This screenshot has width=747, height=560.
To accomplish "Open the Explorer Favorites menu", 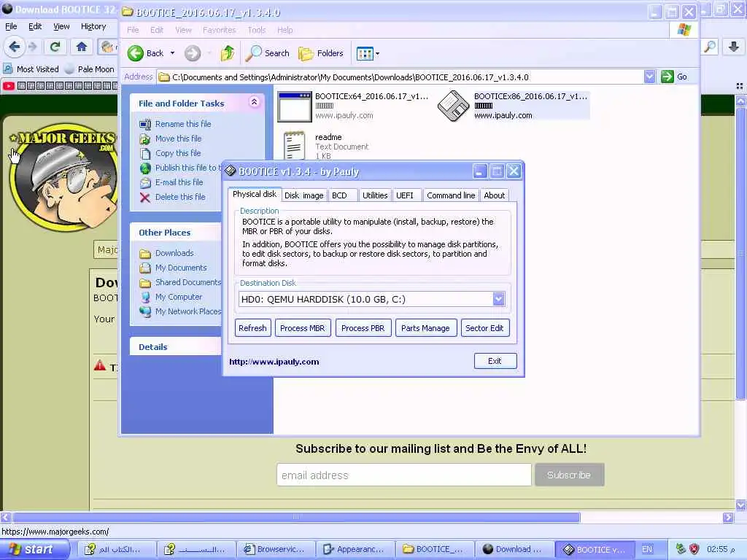I will pos(219,30).
